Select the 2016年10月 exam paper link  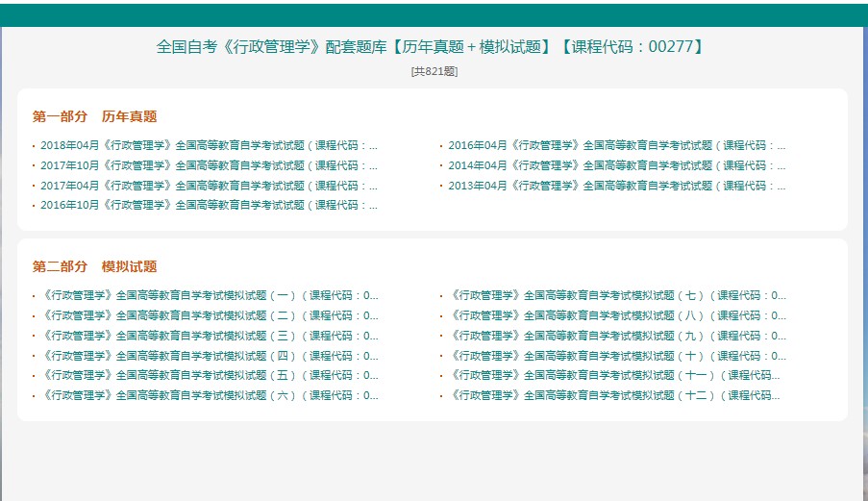pyautogui.click(x=209, y=205)
